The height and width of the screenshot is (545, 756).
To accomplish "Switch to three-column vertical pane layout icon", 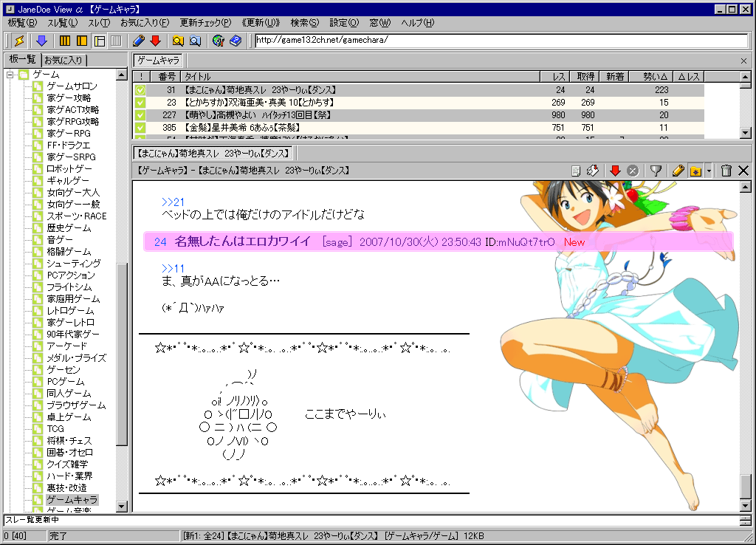I will [x=65, y=41].
